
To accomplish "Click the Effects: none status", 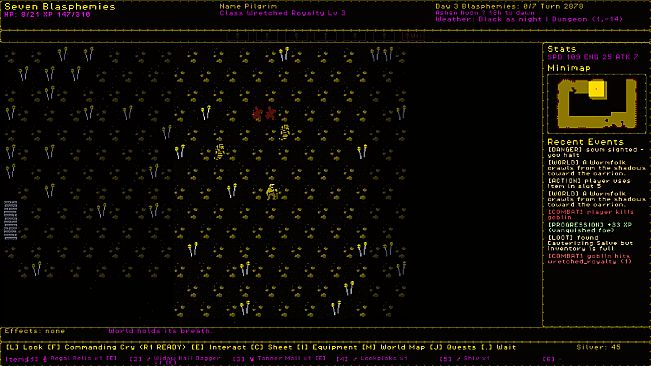I will tap(35, 331).
